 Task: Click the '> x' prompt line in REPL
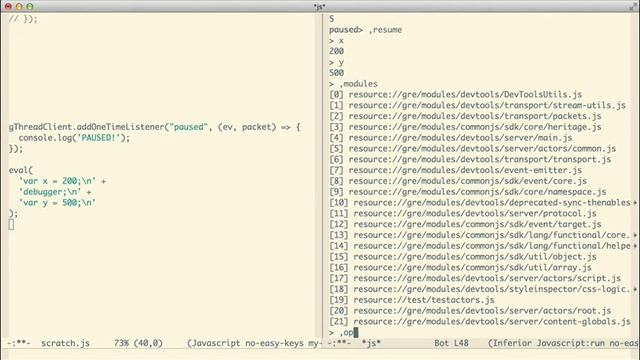(336, 41)
